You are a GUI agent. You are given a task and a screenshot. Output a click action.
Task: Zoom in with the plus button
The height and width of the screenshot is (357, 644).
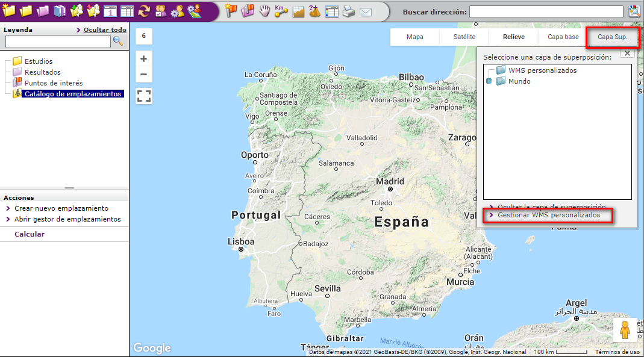point(144,58)
